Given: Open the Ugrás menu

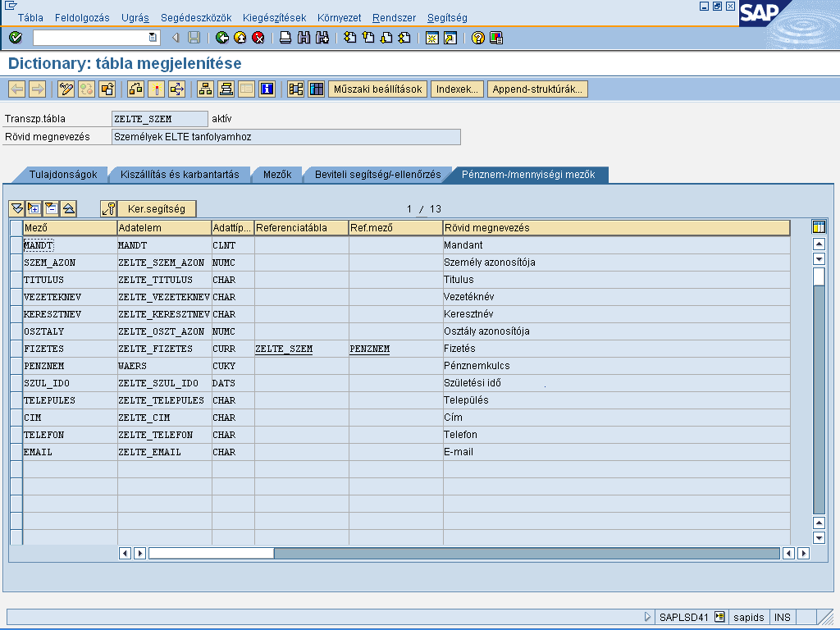Looking at the screenshot, I should 135,18.
